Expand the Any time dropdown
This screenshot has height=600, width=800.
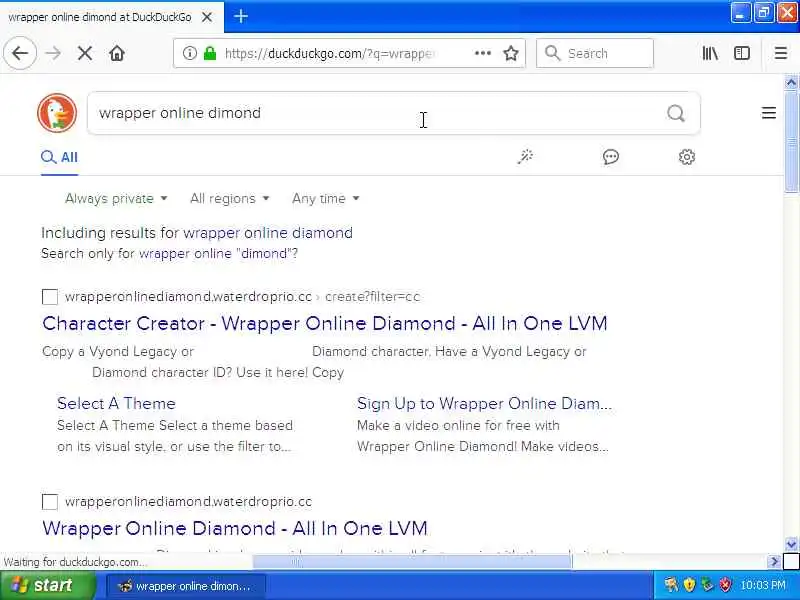pyautogui.click(x=326, y=198)
